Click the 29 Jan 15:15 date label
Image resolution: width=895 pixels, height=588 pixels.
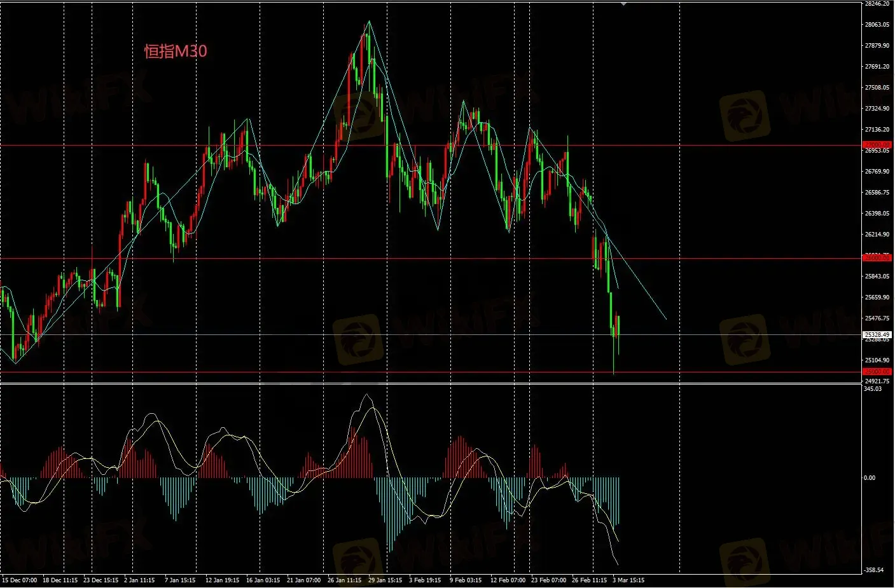[x=385, y=580]
